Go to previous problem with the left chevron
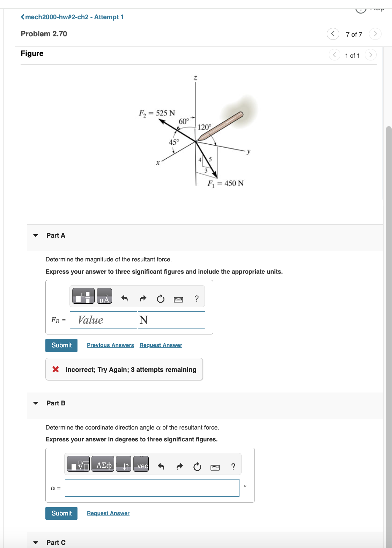The image size is (392, 548). coord(333,34)
